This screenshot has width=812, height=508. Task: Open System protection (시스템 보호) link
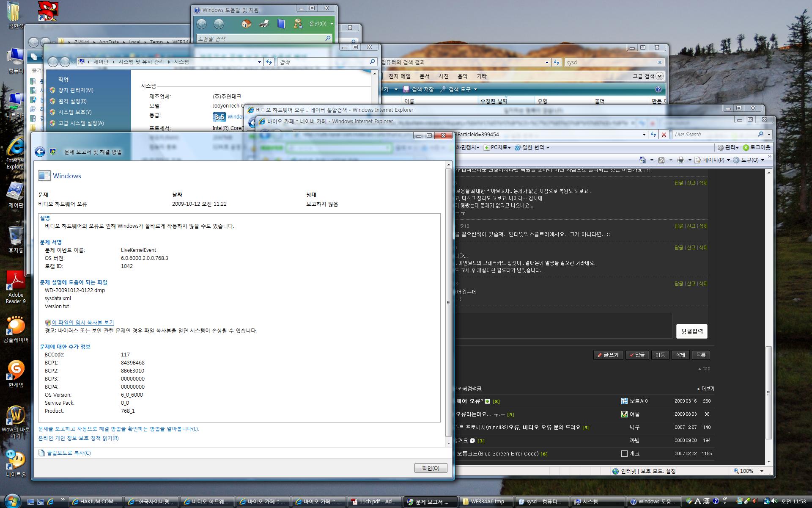(x=75, y=112)
